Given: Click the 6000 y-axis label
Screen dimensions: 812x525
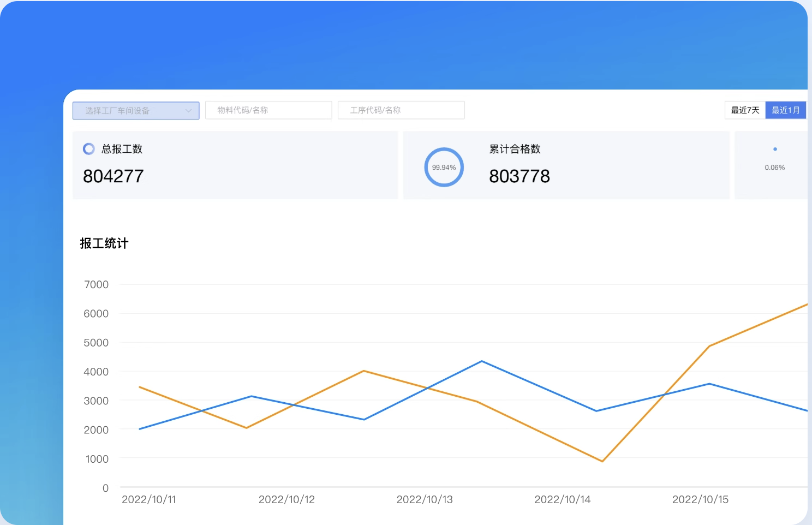Looking at the screenshot, I should tap(96, 314).
